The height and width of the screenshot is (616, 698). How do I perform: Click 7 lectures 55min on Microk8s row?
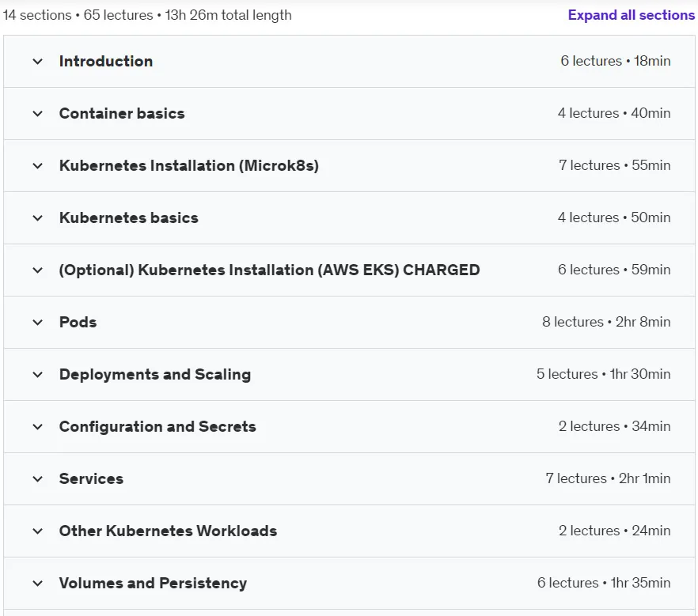point(615,165)
